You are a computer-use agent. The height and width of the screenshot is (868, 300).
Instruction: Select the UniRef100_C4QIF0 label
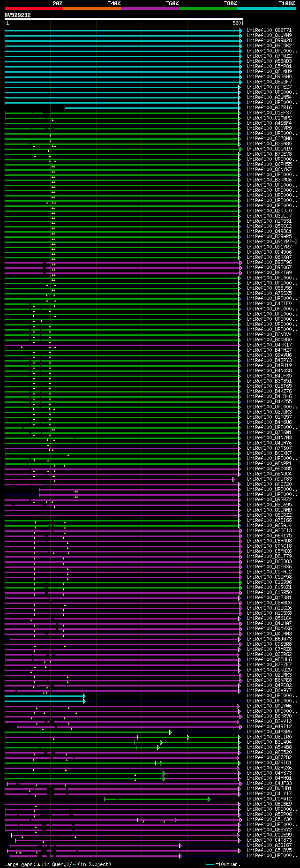point(269,303)
